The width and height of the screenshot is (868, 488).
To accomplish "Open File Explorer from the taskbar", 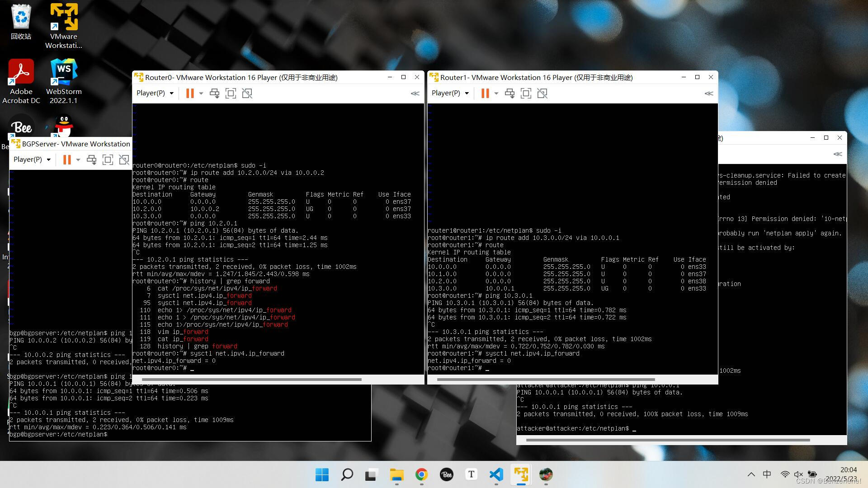I will (396, 474).
